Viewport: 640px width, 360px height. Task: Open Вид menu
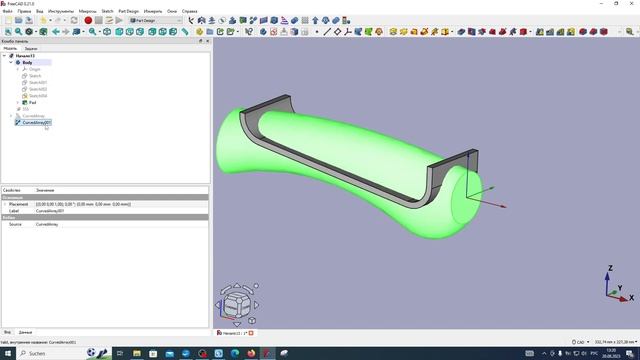[40, 11]
